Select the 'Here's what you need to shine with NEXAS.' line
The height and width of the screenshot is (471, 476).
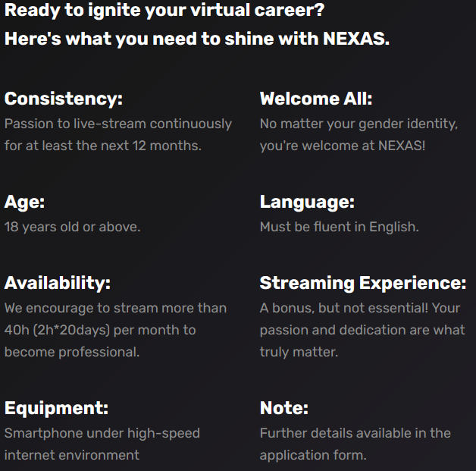click(197, 39)
